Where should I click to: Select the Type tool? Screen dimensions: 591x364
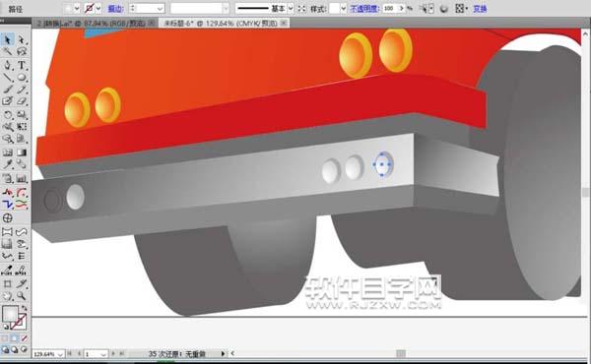tap(22, 65)
